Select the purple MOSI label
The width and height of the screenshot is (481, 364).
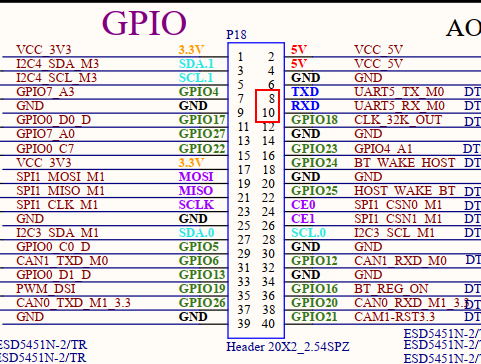coord(196,176)
